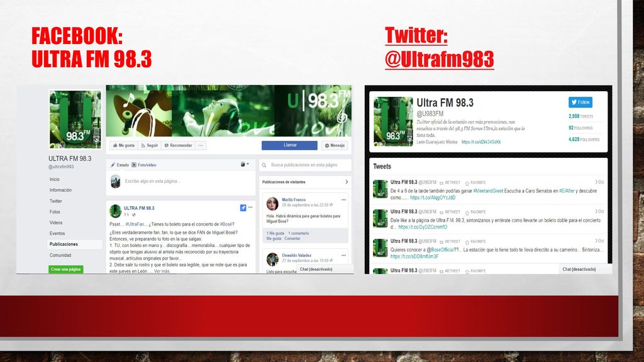The height and width of the screenshot is (362, 644).
Task: Click the #UltraFan hashtag
Action: (135, 224)
